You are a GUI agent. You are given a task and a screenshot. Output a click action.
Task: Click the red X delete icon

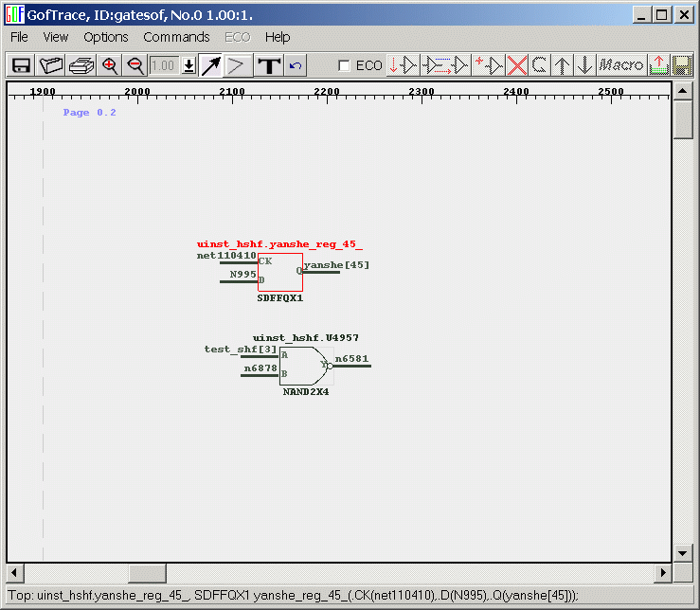click(517, 65)
